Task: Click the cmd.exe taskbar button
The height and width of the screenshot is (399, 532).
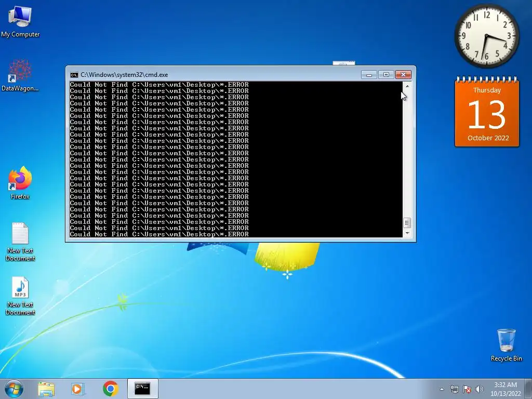Action: point(142,389)
